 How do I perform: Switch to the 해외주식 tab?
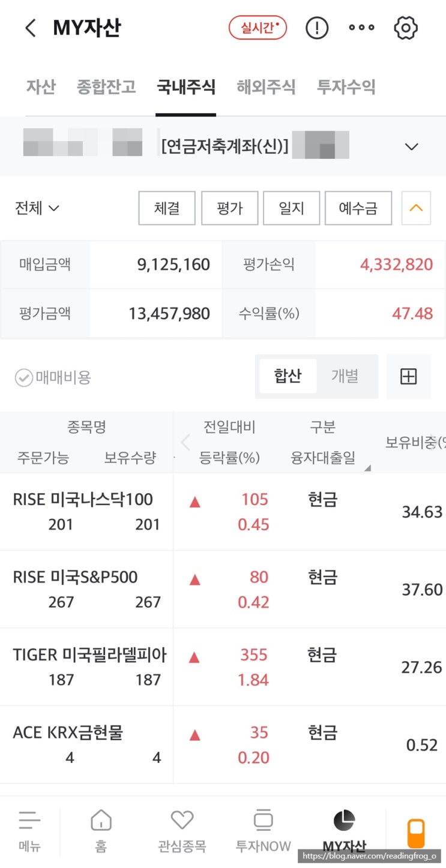point(266,87)
